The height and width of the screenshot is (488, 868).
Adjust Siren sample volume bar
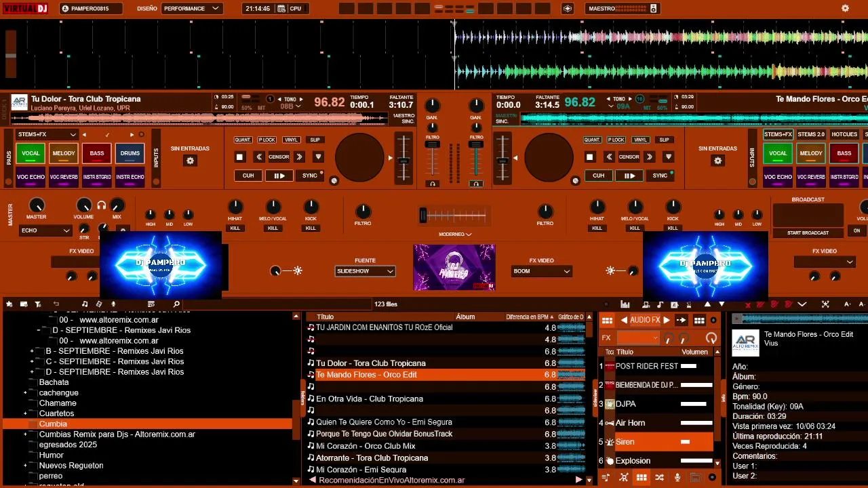click(696, 442)
